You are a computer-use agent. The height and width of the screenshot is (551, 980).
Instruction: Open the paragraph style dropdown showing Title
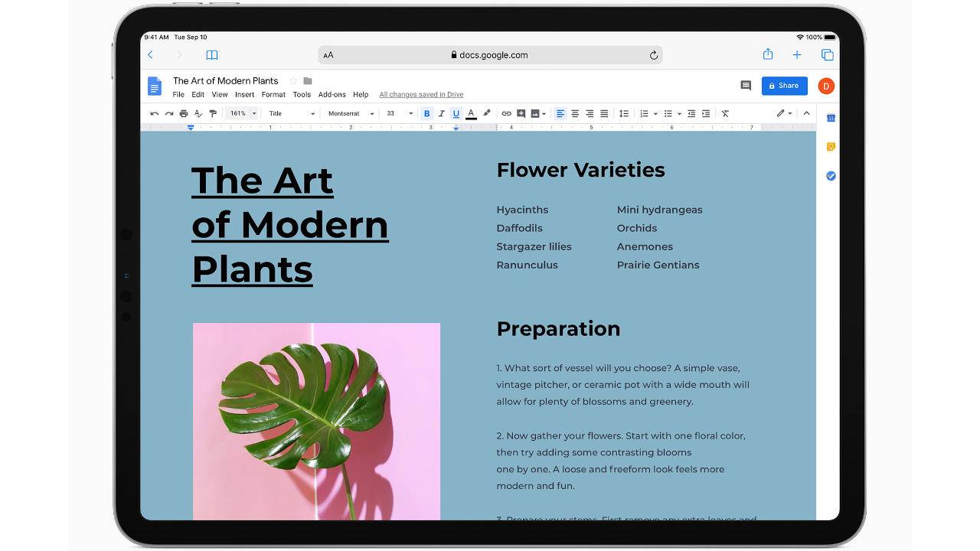pos(291,112)
